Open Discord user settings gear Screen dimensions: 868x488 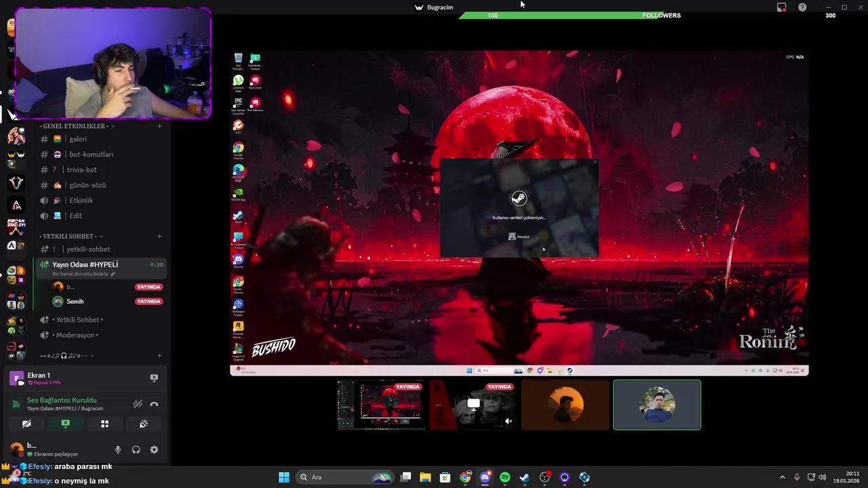coord(154,449)
